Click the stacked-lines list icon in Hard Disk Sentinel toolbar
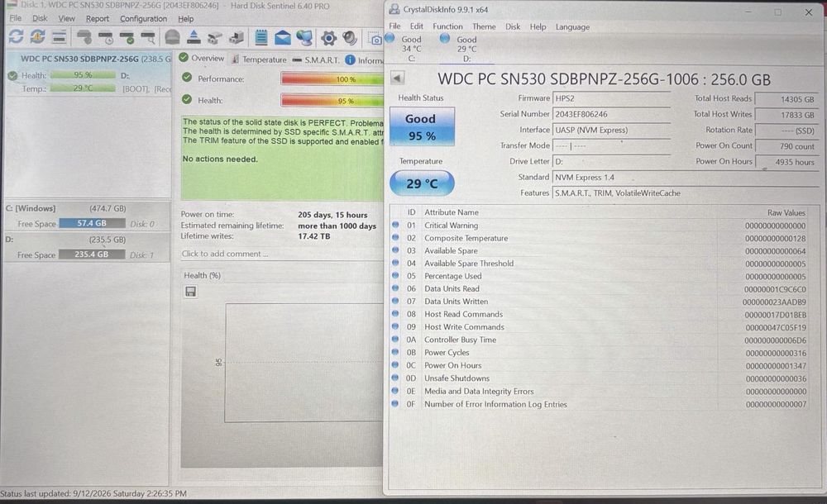Viewport: 827px width, 504px height. point(59,36)
